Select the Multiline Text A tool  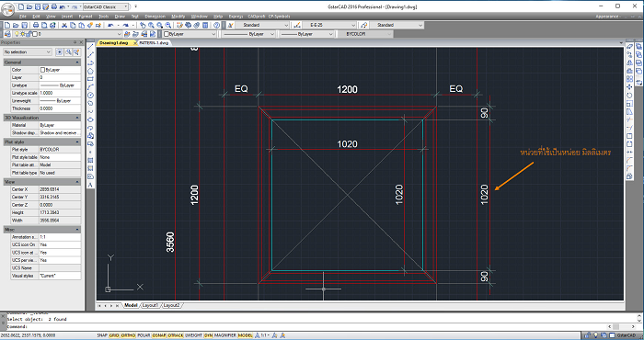click(91, 185)
